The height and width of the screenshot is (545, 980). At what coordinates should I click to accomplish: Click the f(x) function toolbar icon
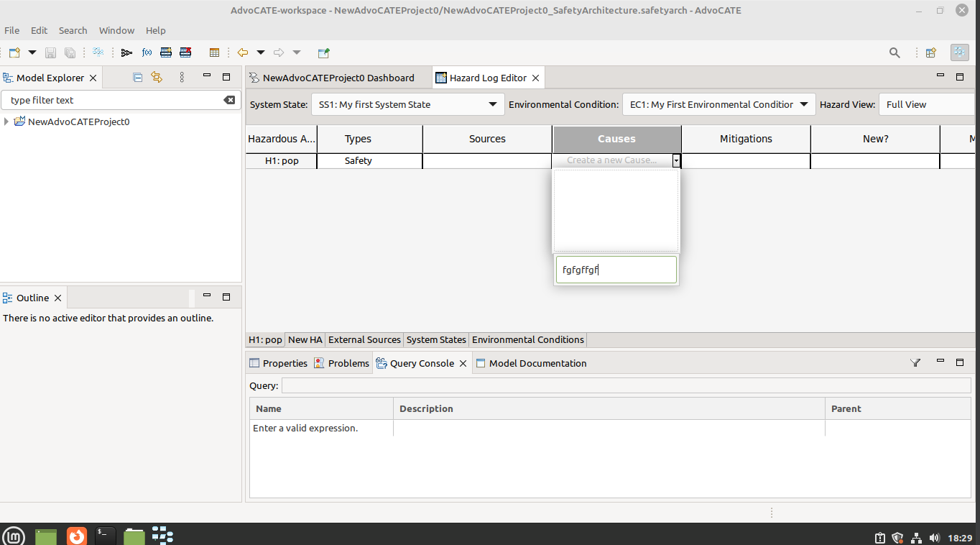[147, 52]
